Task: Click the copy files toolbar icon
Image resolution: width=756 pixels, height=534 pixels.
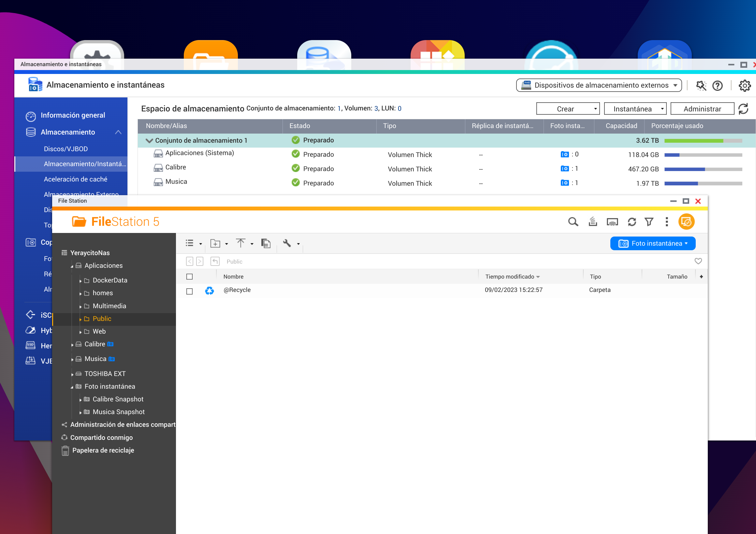Action: (266, 243)
